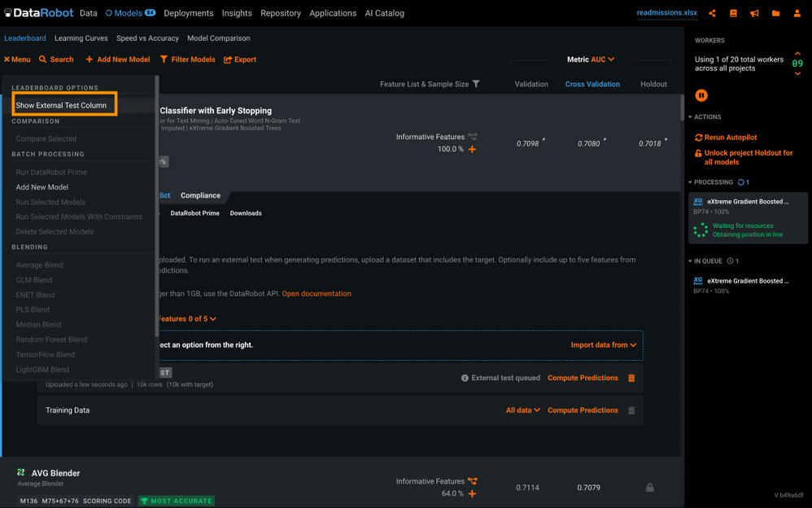This screenshot has height=508, width=812.
Task: Close the Menu panel
Action: point(17,59)
